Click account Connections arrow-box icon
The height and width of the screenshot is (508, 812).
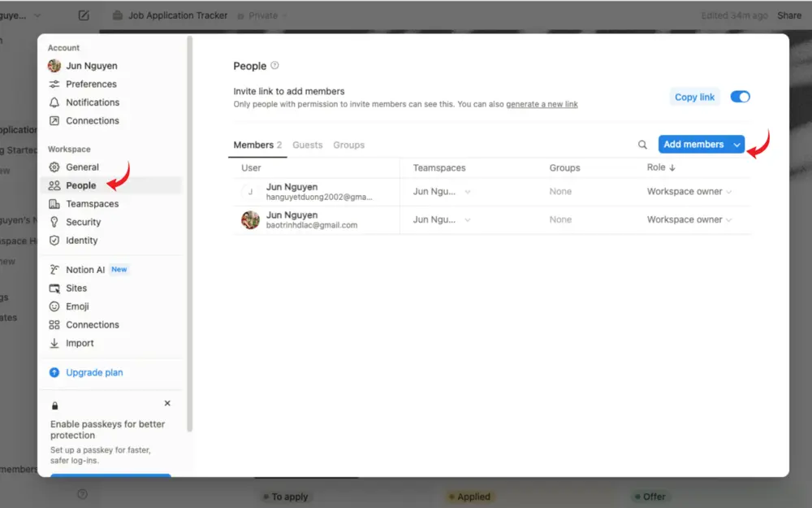[x=54, y=121]
